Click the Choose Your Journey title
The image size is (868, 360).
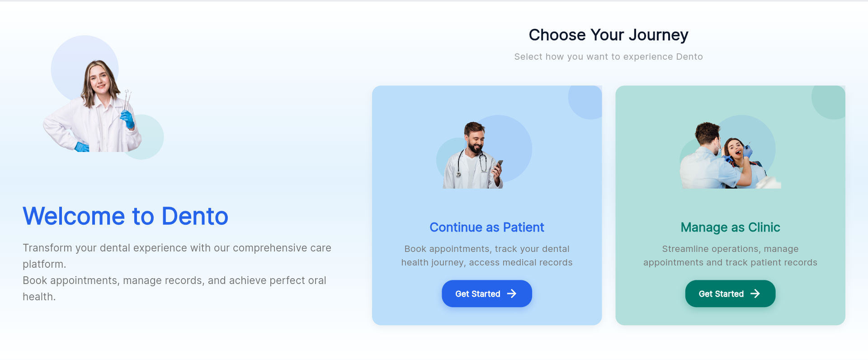pos(608,35)
